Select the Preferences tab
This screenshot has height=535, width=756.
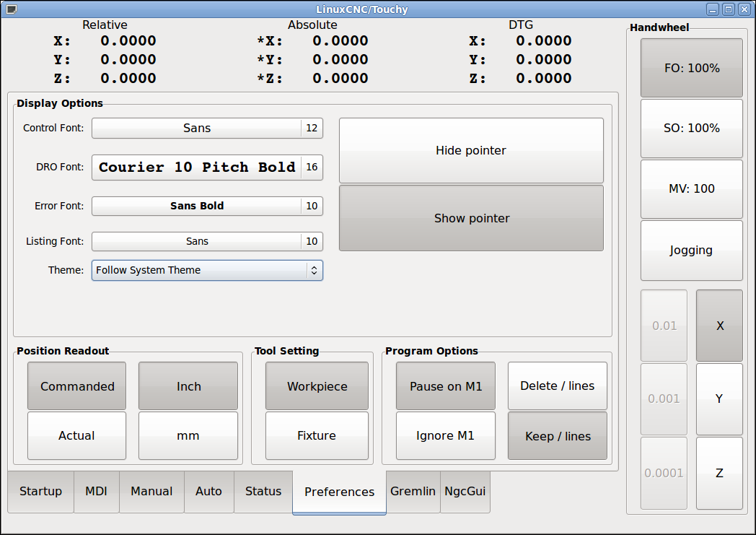pyautogui.click(x=340, y=492)
